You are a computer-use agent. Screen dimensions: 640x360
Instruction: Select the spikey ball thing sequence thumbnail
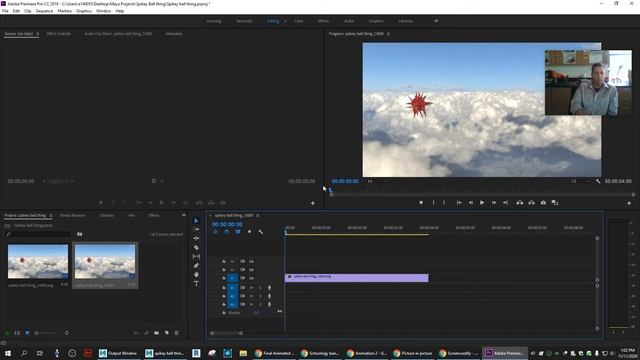click(x=105, y=262)
